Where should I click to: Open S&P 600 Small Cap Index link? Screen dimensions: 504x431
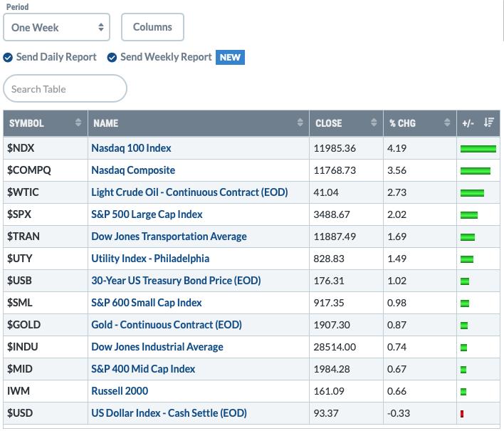146,303
